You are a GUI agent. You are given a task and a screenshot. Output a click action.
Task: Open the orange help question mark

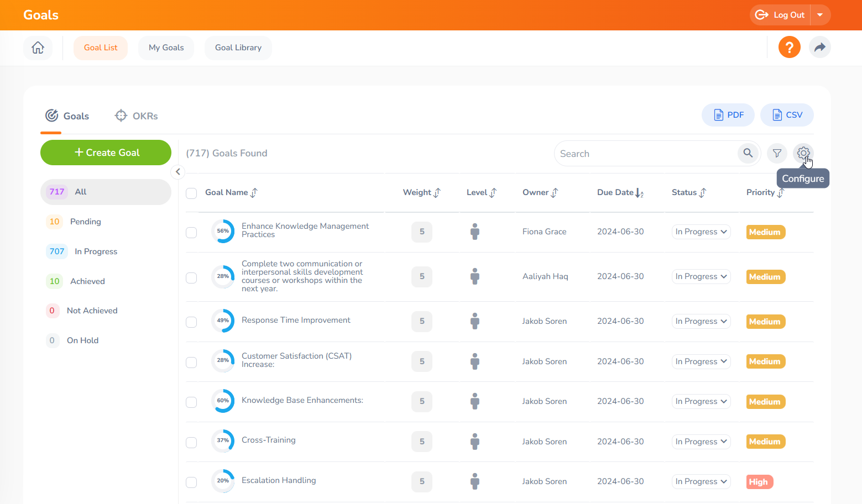tap(790, 48)
